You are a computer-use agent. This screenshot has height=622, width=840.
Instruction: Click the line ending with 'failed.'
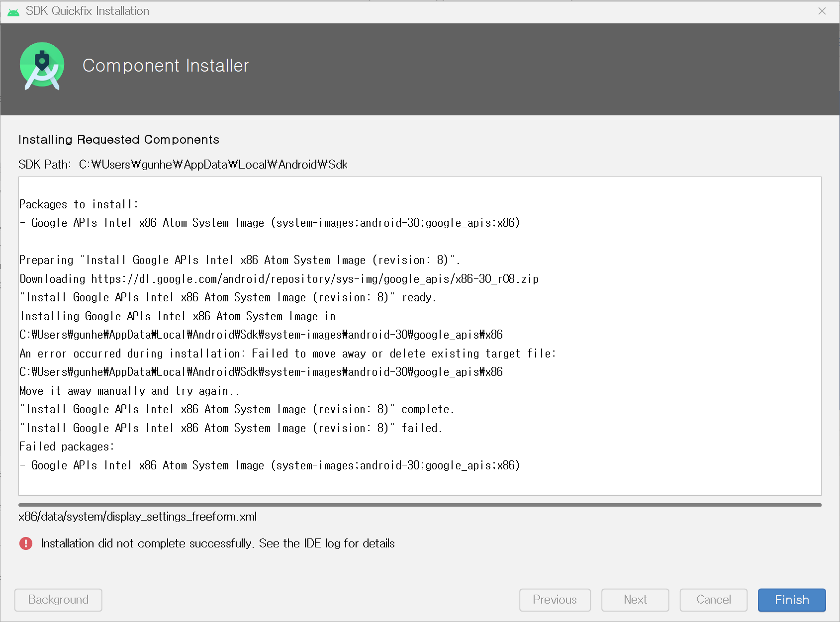point(231,428)
